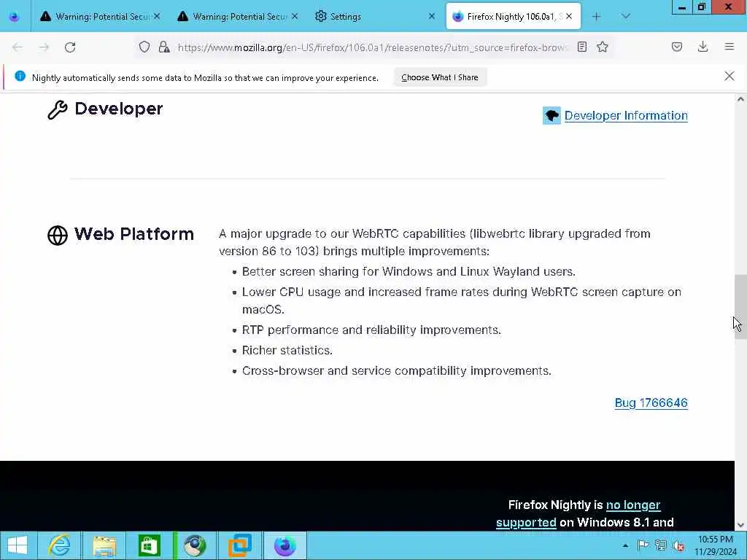Click the page scrollbar thumb
This screenshot has height=560, width=747.
(x=740, y=307)
